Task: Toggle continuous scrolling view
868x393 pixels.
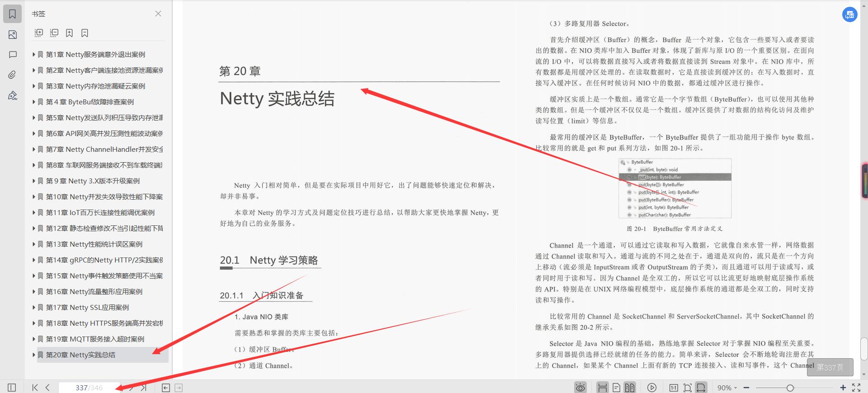Action: (602, 388)
